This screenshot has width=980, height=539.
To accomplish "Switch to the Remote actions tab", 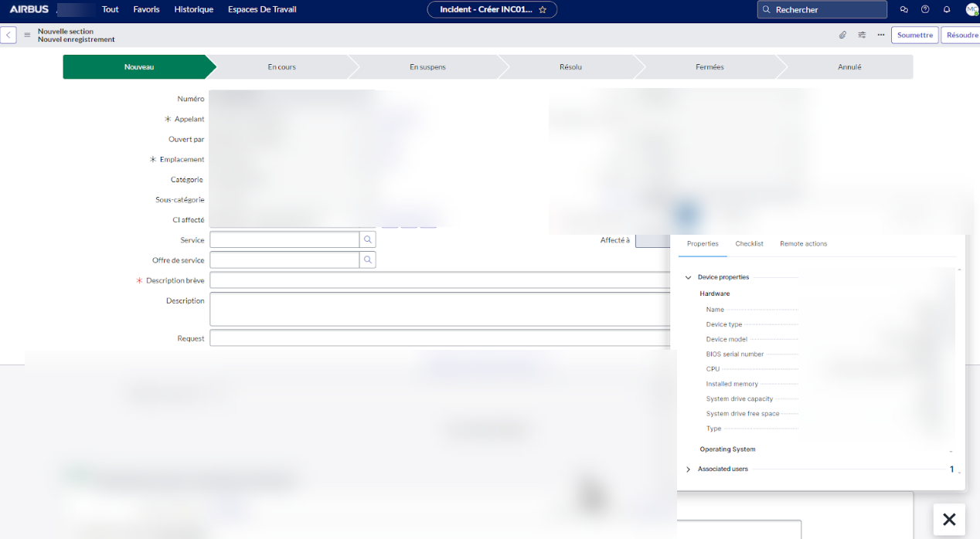I will [803, 244].
